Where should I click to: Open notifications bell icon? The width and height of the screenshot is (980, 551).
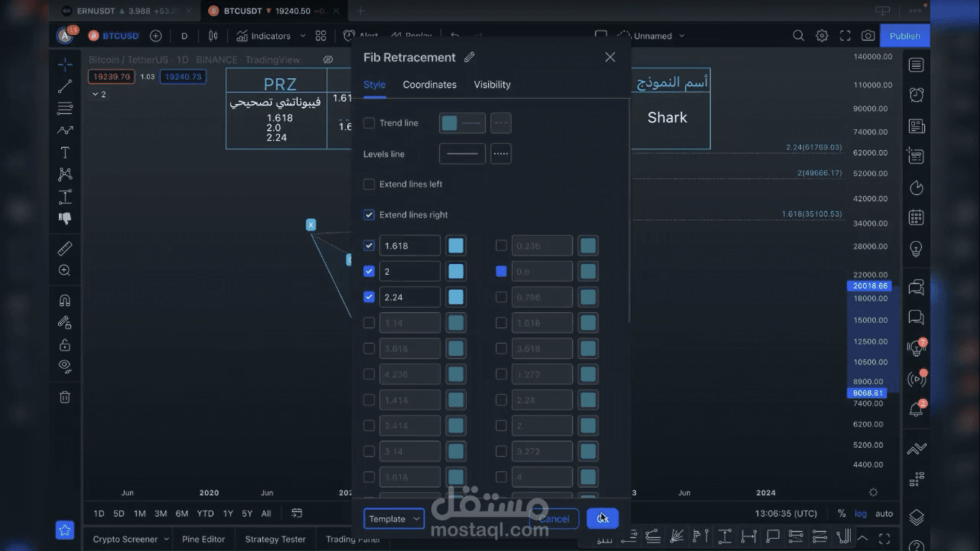pyautogui.click(x=915, y=410)
